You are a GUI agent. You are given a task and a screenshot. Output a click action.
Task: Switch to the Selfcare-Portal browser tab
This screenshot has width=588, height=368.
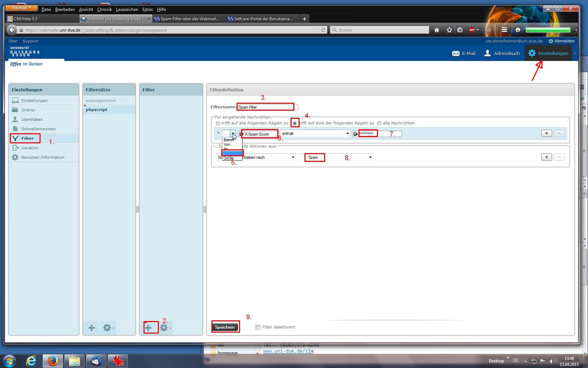262,19
